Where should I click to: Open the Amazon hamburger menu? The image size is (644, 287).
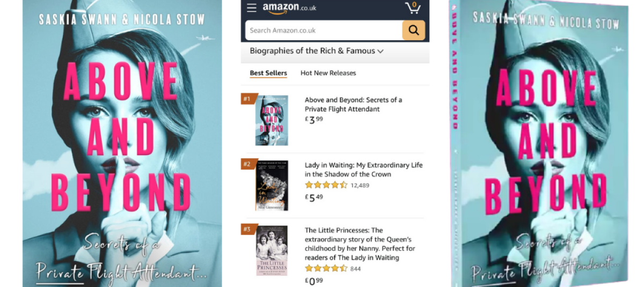(252, 8)
